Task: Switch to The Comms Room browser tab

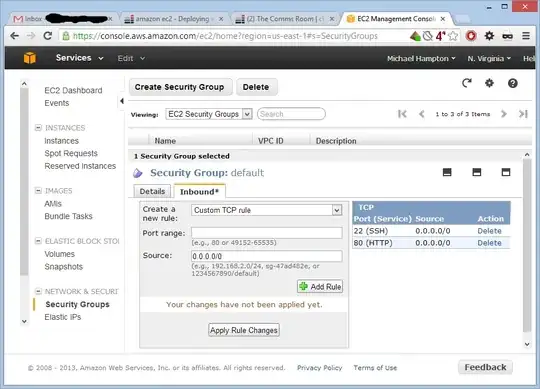Action: (285, 19)
